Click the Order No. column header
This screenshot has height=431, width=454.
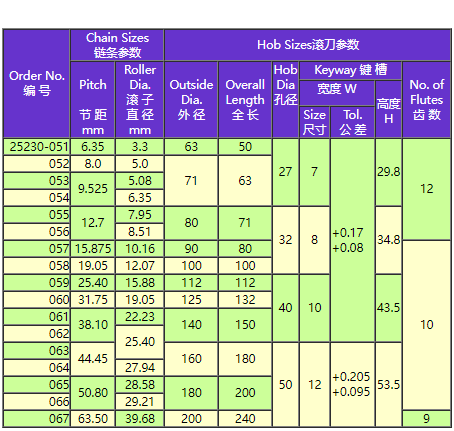point(37,83)
